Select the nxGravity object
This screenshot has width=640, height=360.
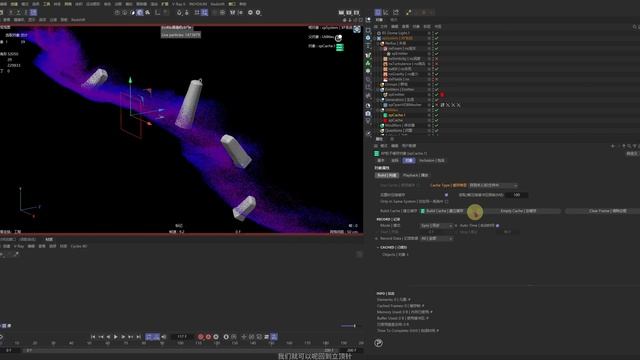[x=403, y=74]
